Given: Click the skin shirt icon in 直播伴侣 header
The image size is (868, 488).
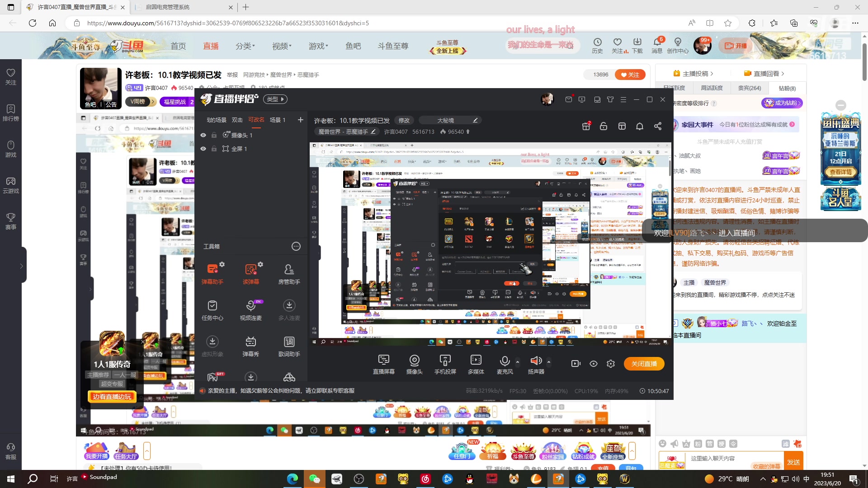Looking at the screenshot, I should pyautogui.click(x=610, y=99).
